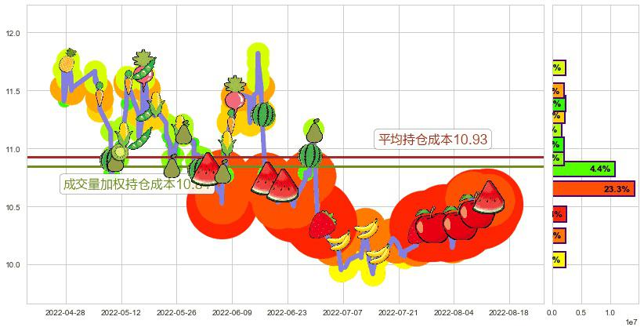Viewport: 644px width, 331px height.
Task: Click the bottom yellow bar in the histogram
Action: 558,260
